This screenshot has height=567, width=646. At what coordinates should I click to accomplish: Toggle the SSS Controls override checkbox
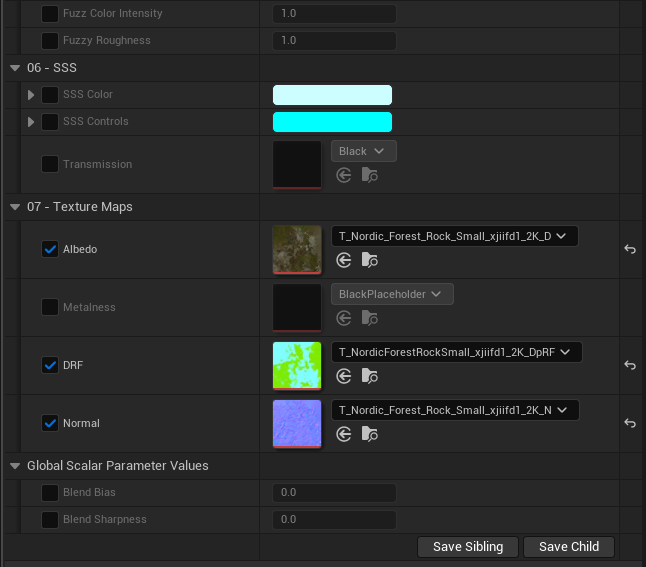point(50,122)
